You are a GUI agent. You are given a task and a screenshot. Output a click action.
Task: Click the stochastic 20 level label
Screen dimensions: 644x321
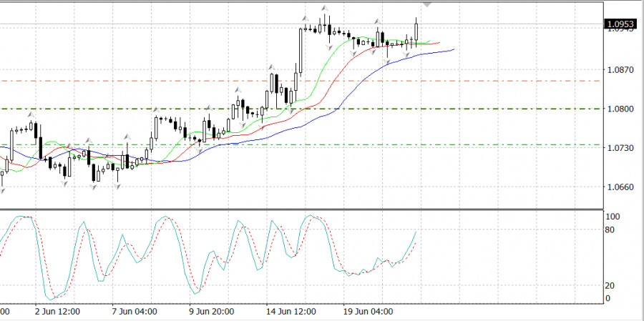(x=610, y=285)
